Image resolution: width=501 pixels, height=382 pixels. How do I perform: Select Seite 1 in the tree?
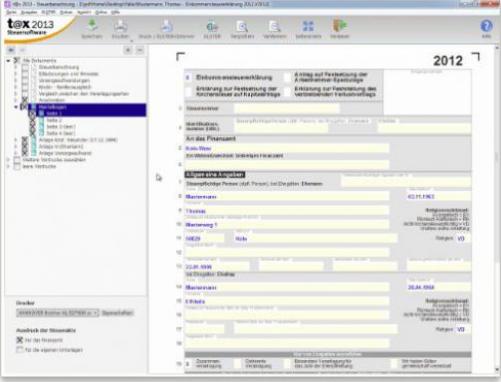(x=54, y=114)
